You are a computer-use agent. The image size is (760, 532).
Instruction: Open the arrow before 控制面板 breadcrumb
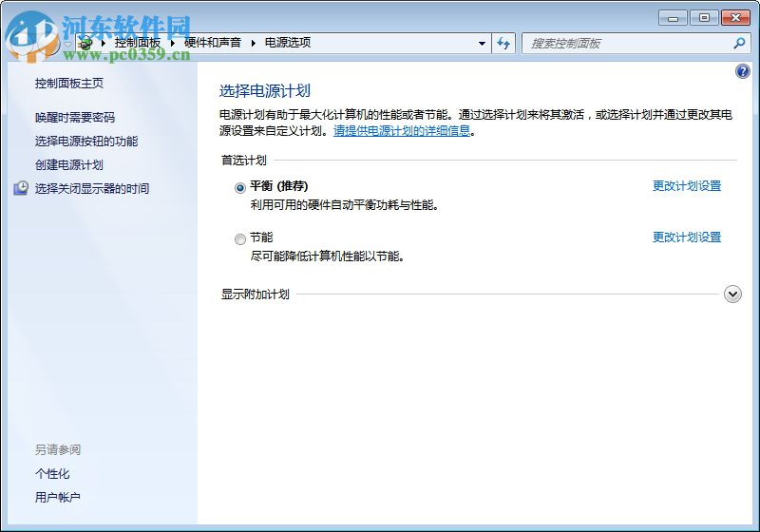pos(104,43)
